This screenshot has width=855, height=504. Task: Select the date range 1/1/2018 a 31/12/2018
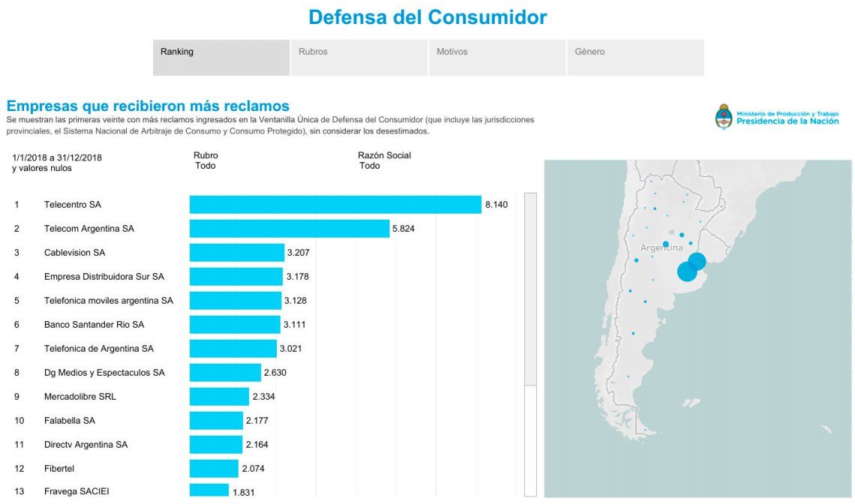point(57,157)
